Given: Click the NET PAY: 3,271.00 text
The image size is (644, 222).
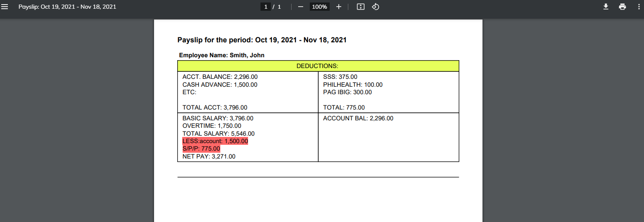Looking at the screenshot, I should (x=209, y=156).
